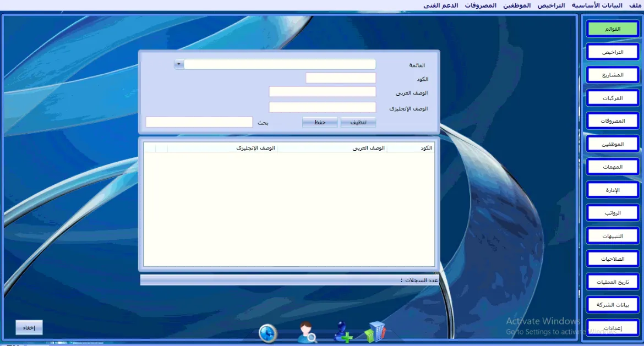This screenshot has height=346, width=644.
Task: Click the القائمة combo box field
Action: coord(279,64)
